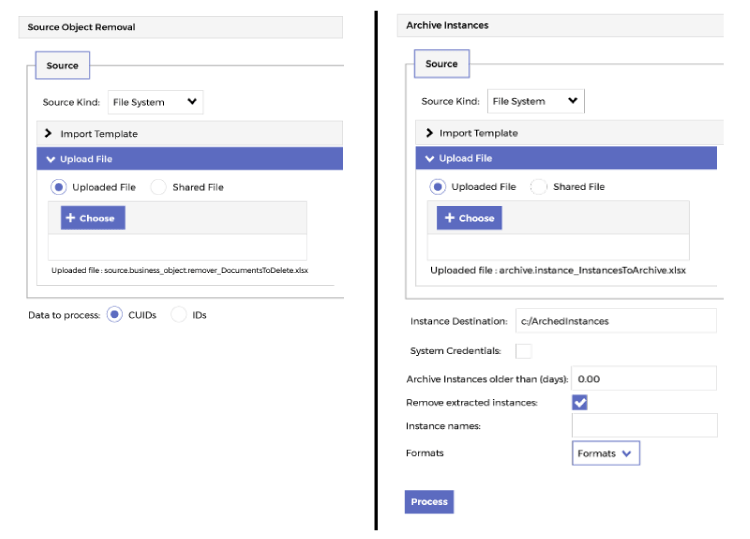Select Uploaded File radio in Archive Instances
This screenshot has width=750, height=539.
437,187
